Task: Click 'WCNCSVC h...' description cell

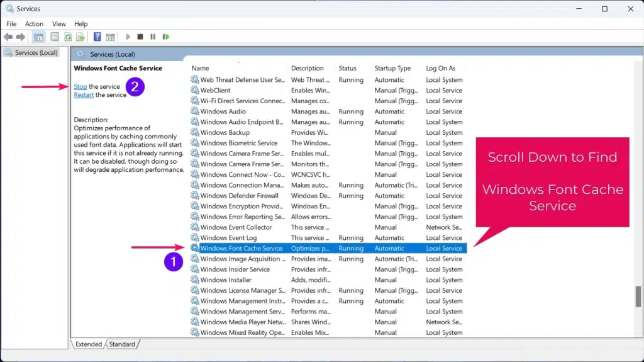Action: pyautogui.click(x=311, y=174)
